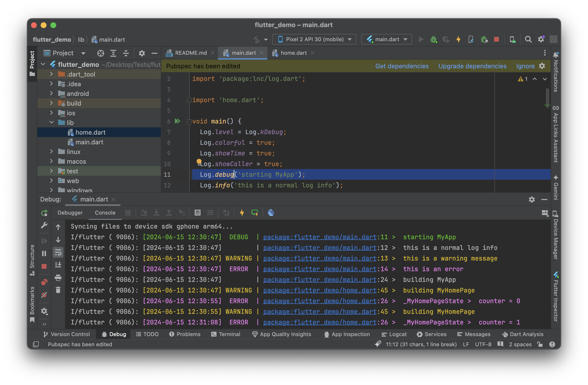Click the Upgrade dependencies link
Image resolution: width=588 pixels, height=385 pixels.
472,66
